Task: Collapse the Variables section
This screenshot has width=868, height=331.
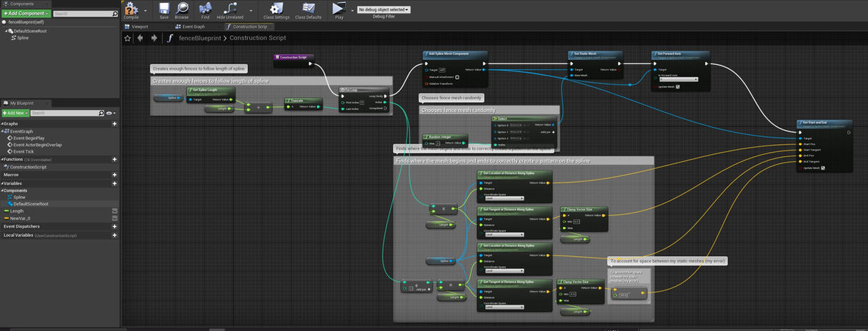Action: click(x=2, y=183)
